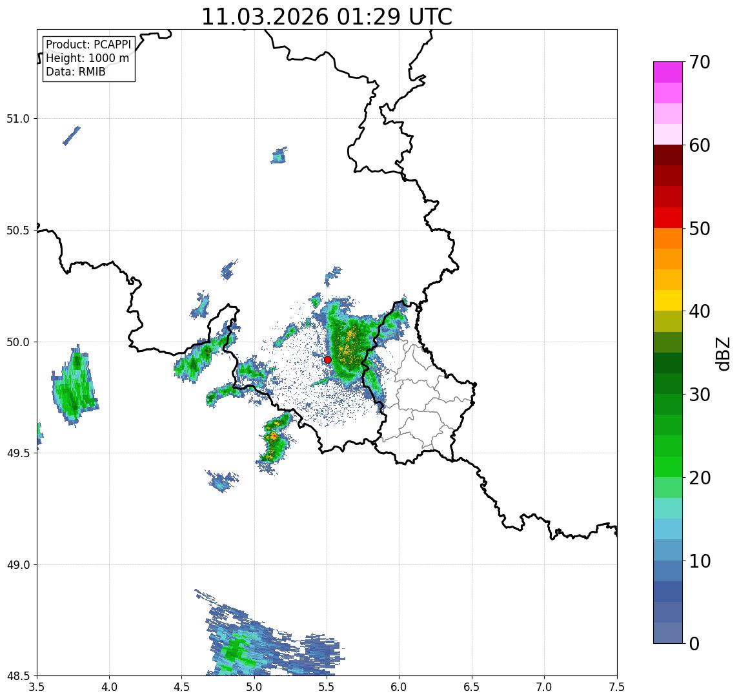Click the longitude tick label 3.5
Image resolution: width=739 pixels, height=700 pixels.
point(37,687)
